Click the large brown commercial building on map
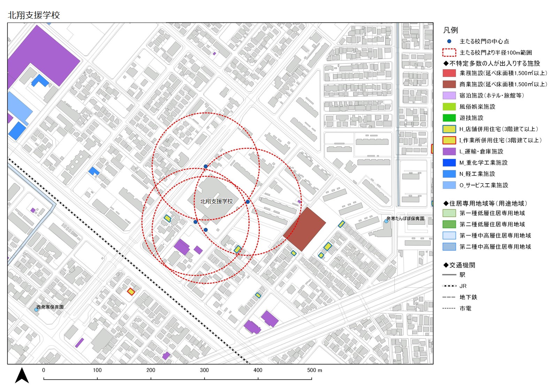The height and width of the screenshot is (392, 555). click(304, 229)
